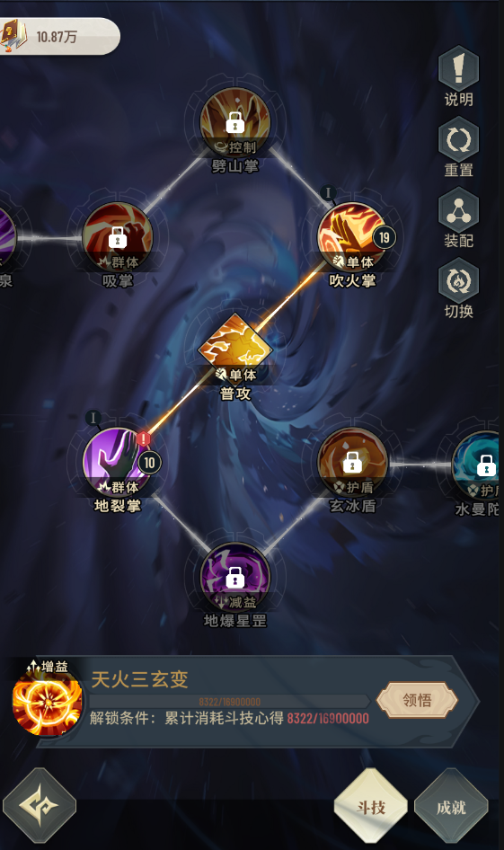This screenshot has height=850, width=504.
Task: Click the 领悟 comprehend button
Action: 417,700
